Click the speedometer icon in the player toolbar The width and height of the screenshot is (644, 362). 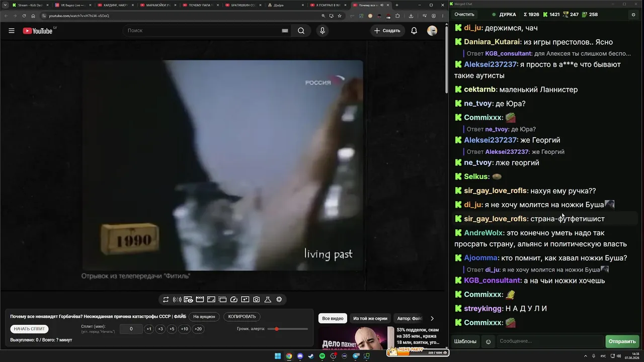233,300
